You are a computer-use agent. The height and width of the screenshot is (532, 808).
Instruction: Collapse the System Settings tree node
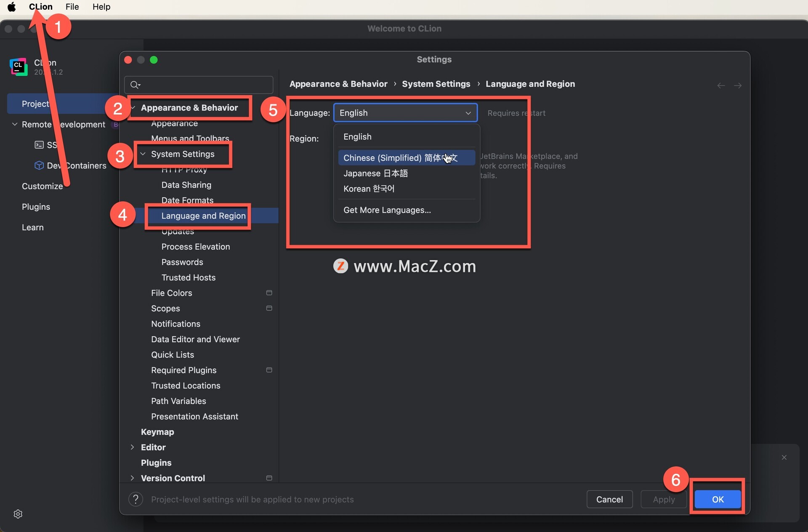point(143,154)
